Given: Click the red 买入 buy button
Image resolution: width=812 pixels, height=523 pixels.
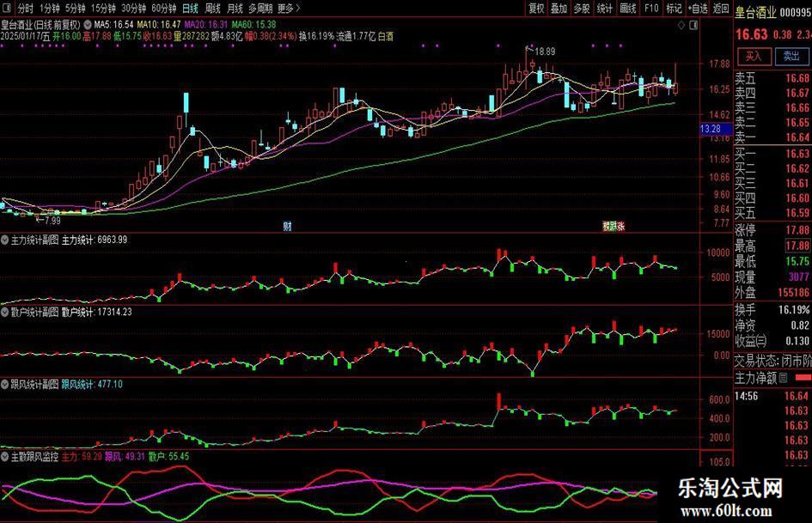Looking at the screenshot, I should (754, 57).
